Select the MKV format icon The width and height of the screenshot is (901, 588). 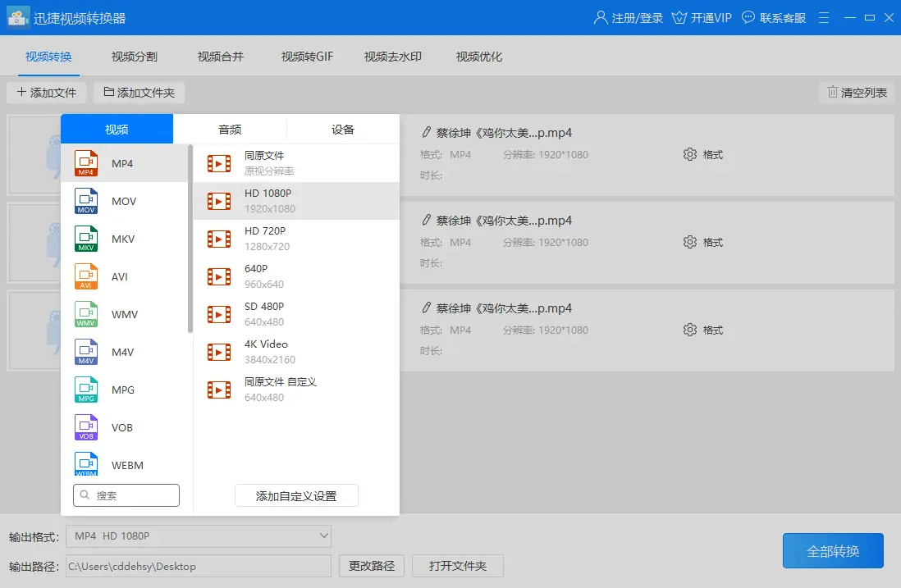tap(86, 239)
